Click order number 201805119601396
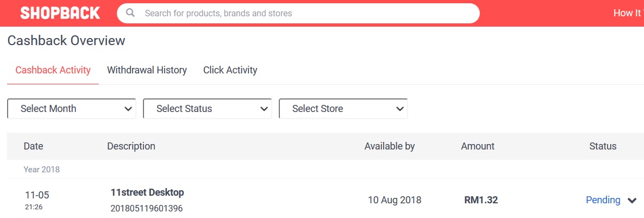 [x=147, y=208]
